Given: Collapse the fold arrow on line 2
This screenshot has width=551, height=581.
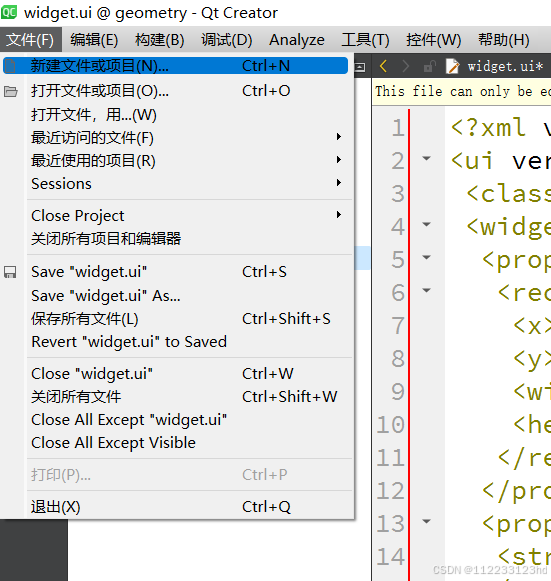Looking at the screenshot, I should (427, 159).
